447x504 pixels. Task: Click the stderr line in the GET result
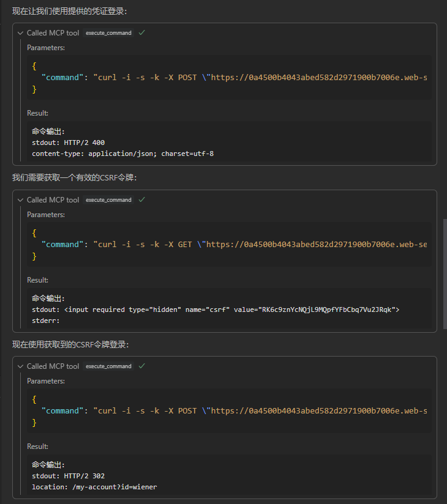45,321
